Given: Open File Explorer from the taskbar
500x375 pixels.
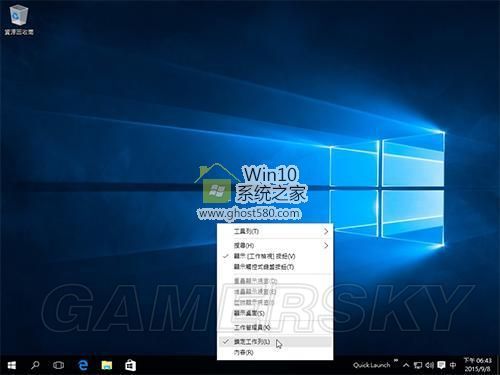Looking at the screenshot, I should [107, 365].
